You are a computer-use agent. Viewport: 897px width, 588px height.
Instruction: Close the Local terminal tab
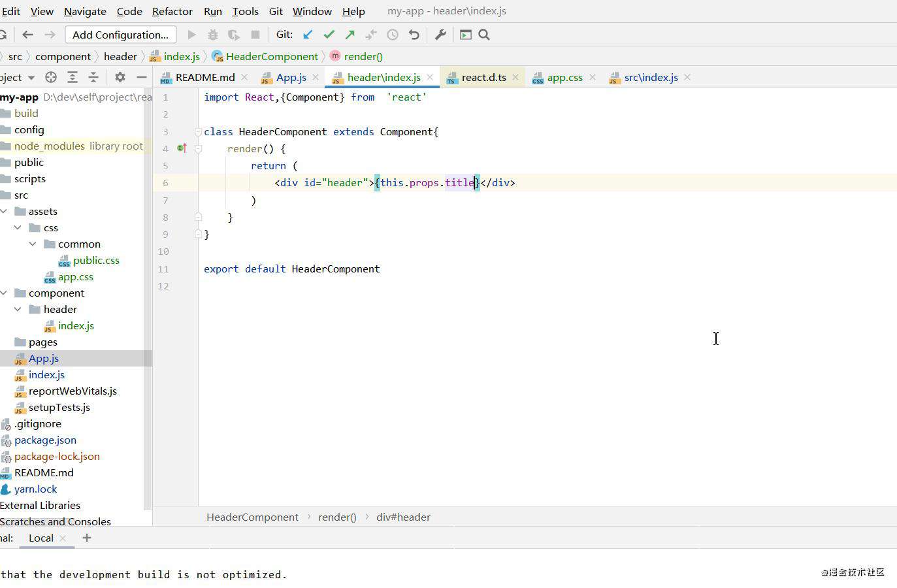[63, 538]
